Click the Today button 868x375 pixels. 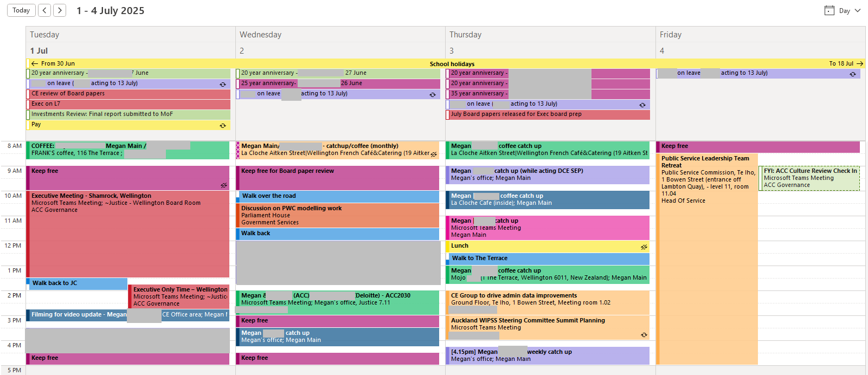coord(21,10)
